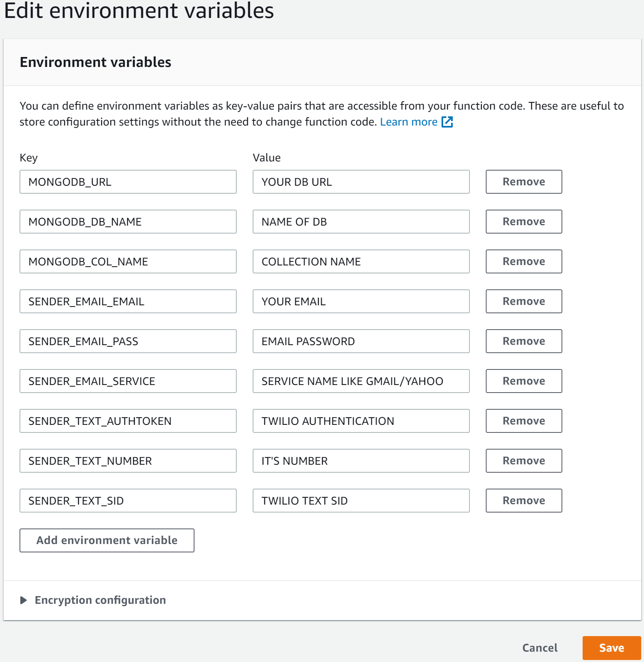644x662 pixels.
Task: Click the Learn more link
Action: [409, 122]
